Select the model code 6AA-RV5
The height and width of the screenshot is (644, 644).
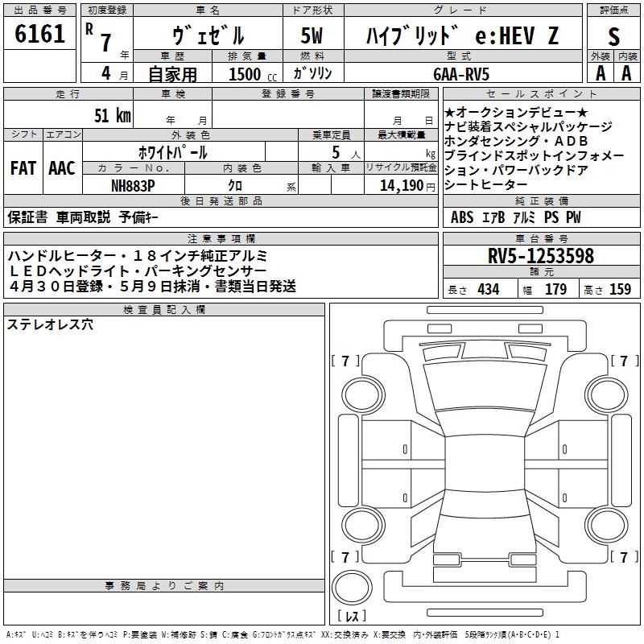click(461, 74)
